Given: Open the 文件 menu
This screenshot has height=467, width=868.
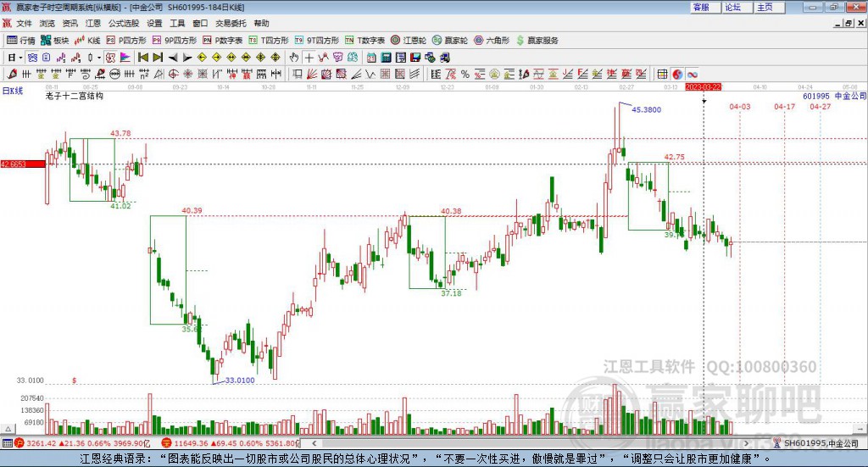Looking at the screenshot, I should point(24,23).
